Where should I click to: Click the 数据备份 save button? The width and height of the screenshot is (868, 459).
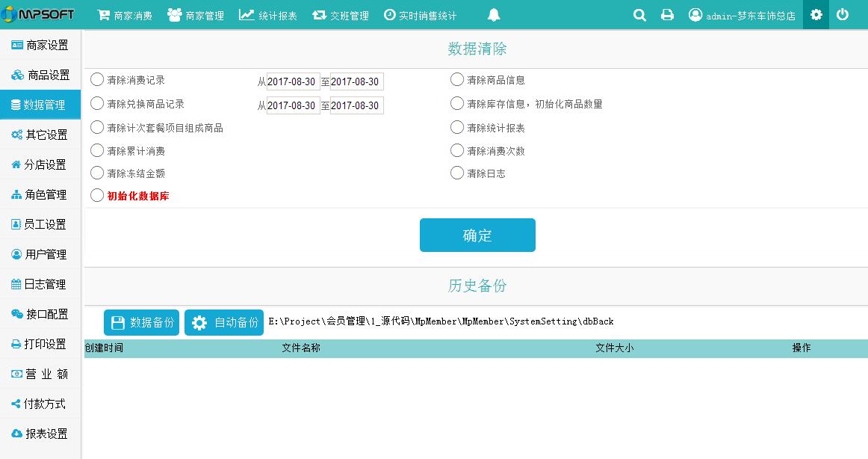tap(142, 323)
